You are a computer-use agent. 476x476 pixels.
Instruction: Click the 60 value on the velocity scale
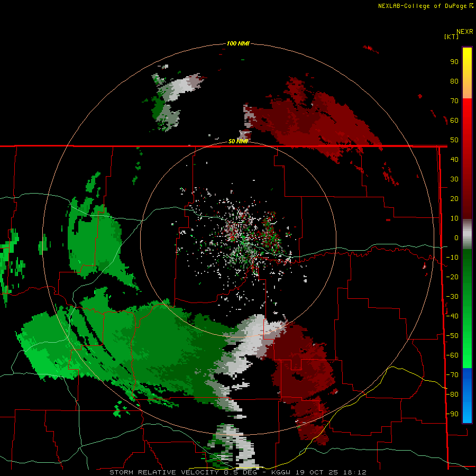click(454, 120)
